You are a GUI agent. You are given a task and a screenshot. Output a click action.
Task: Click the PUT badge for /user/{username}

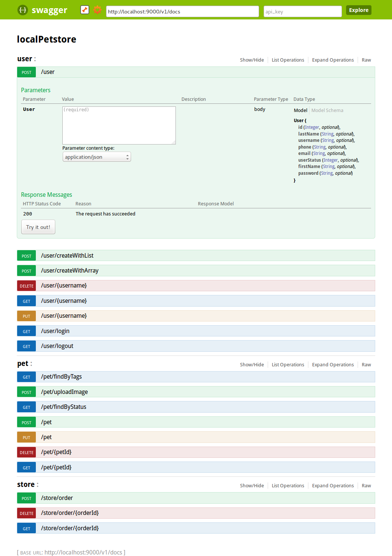click(x=27, y=316)
